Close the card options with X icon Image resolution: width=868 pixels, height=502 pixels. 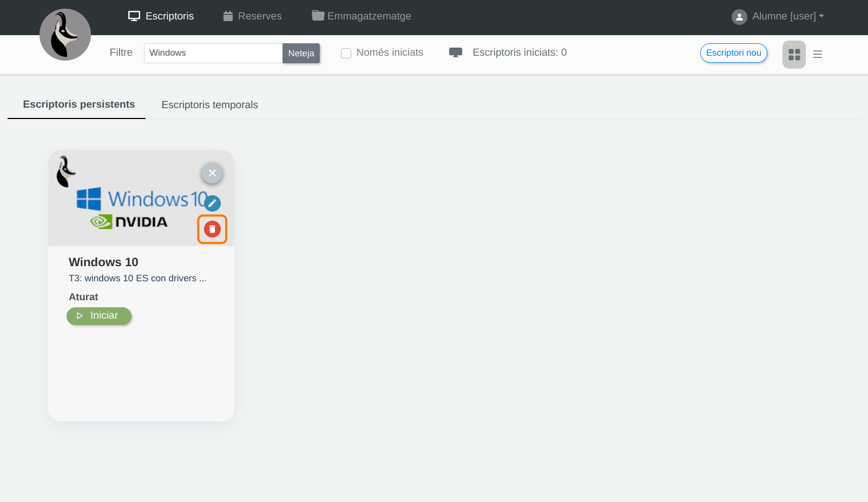(x=212, y=173)
